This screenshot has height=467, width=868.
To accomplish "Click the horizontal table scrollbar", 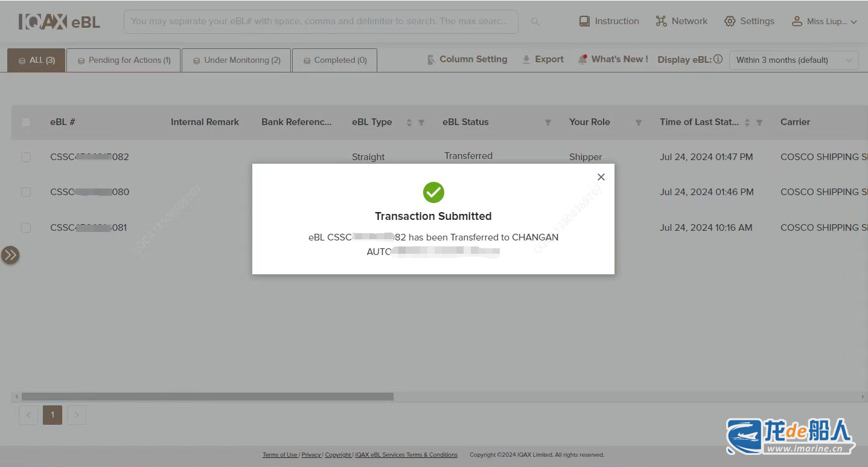I will (208, 397).
